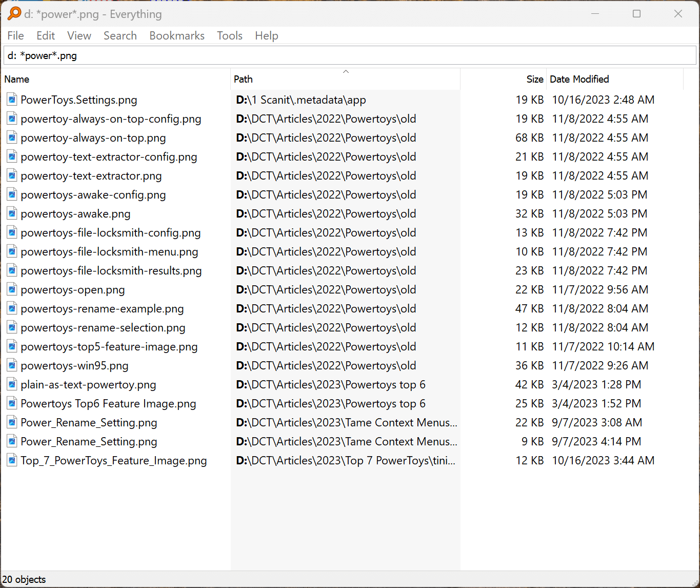
Task: Click the icon beside powertoy-text-extractor-config.png
Action: coord(12,156)
